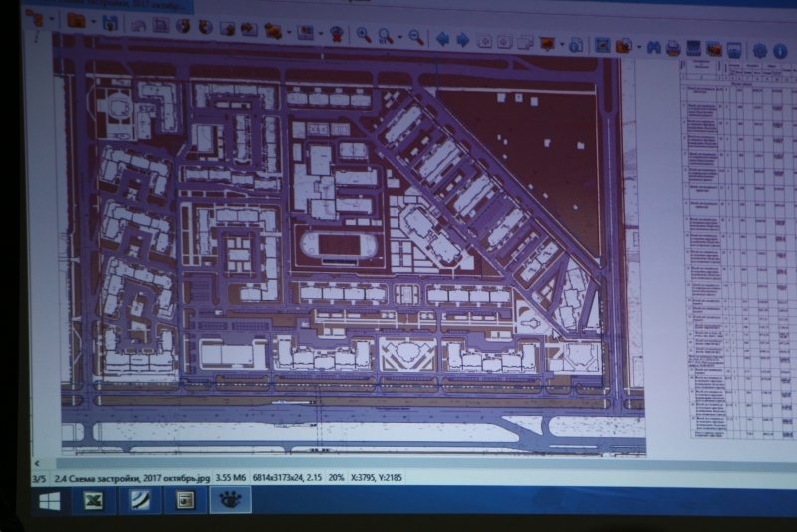Go to previous image with left arrow
The image size is (797, 532).
coord(442,40)
